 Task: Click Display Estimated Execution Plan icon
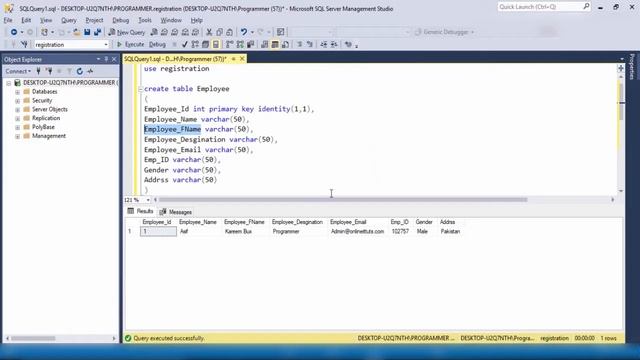[195, 44]
